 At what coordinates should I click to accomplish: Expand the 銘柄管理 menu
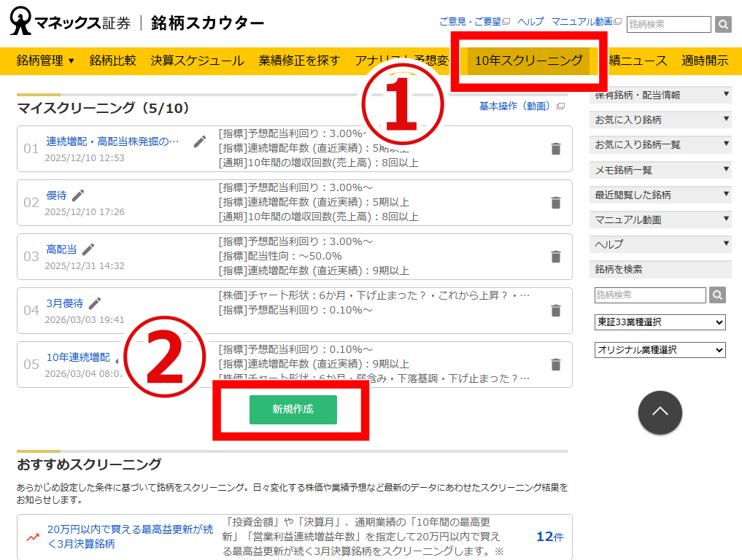[45, 61]
